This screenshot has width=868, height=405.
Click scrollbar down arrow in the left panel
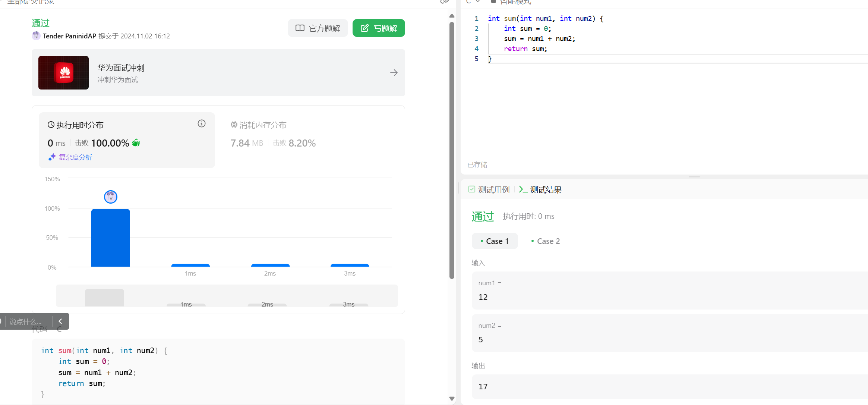(x=452, y=399)
